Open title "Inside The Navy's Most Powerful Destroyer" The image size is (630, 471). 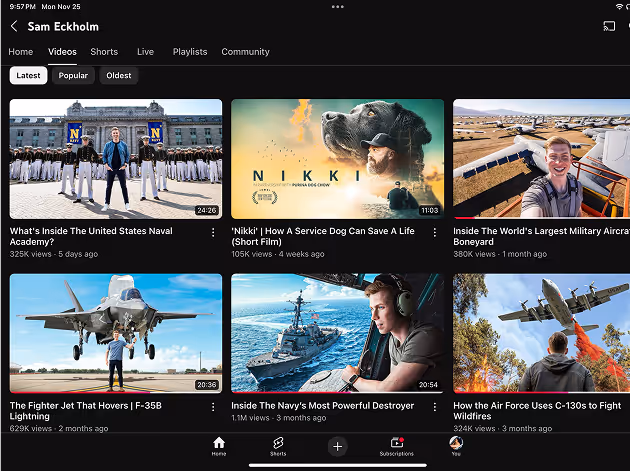[323, 406]
